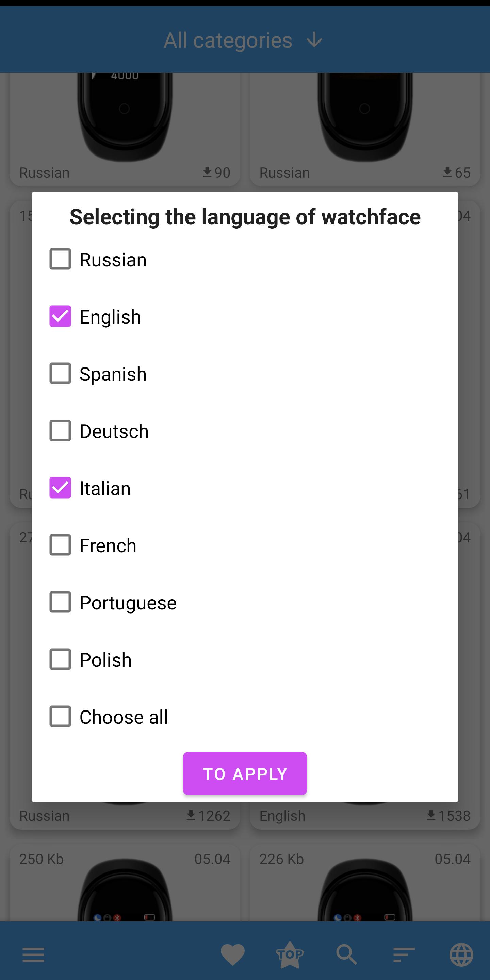
Task: Open the 250 Kb watchface thumbnail
Action: pos(125,890)
